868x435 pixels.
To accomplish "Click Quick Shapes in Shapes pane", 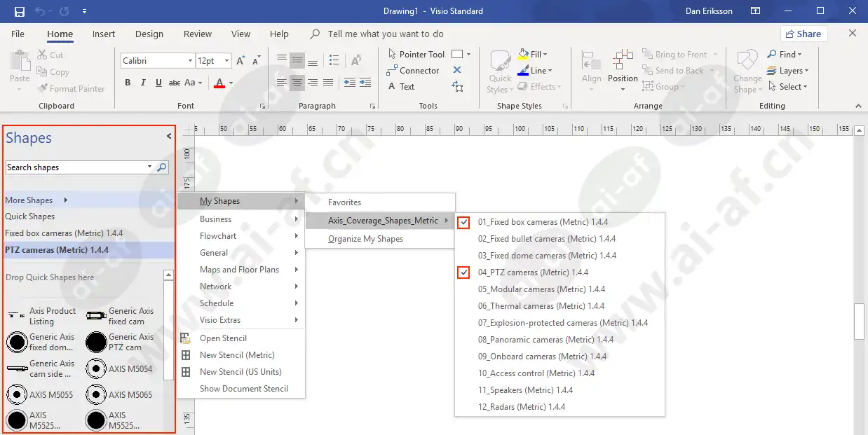I will (x=30, y=216).
